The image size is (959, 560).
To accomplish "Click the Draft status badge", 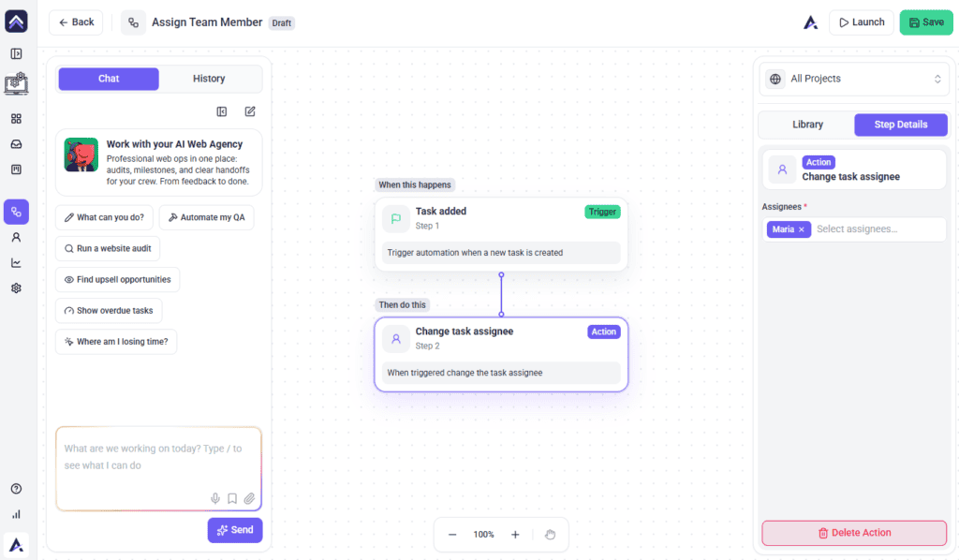I will [282, 23].
